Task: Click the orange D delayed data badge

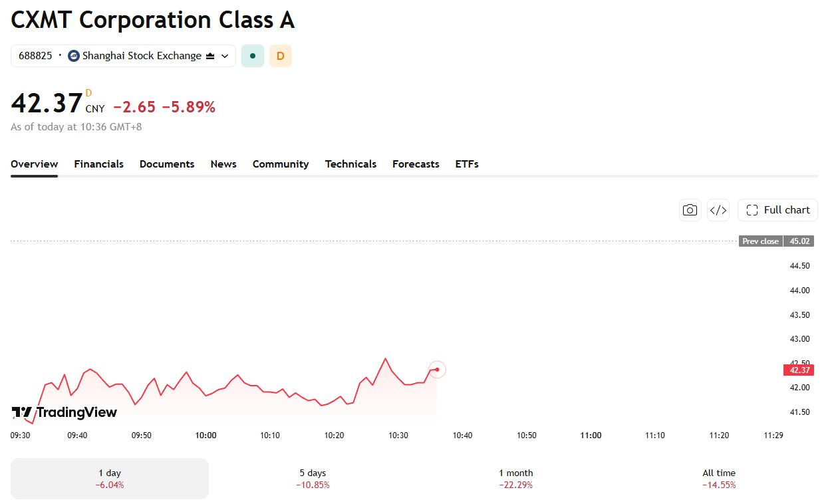Action: pyautogui.click(x=281, y=56)
